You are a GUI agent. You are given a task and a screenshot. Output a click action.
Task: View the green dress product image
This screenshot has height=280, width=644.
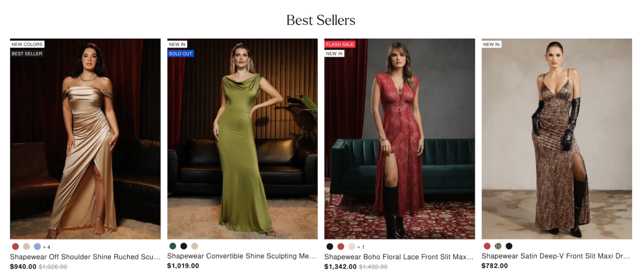coord(242,139)
